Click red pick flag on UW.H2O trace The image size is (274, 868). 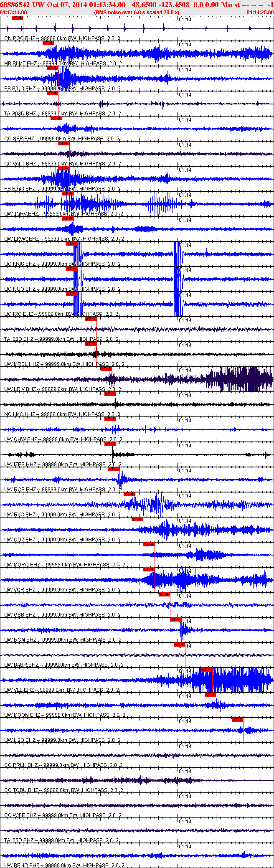[x=238, y=720]
